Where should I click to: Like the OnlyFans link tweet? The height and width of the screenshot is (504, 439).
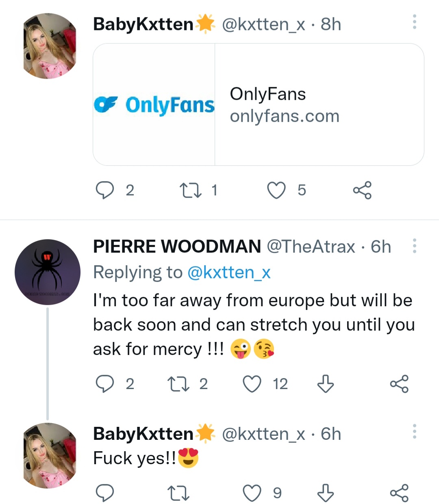(x=276, y=190)
